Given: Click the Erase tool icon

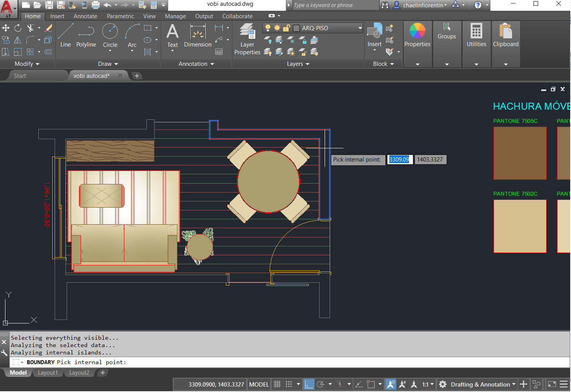Looking at the screenshot, I should [x=48, y=28].
